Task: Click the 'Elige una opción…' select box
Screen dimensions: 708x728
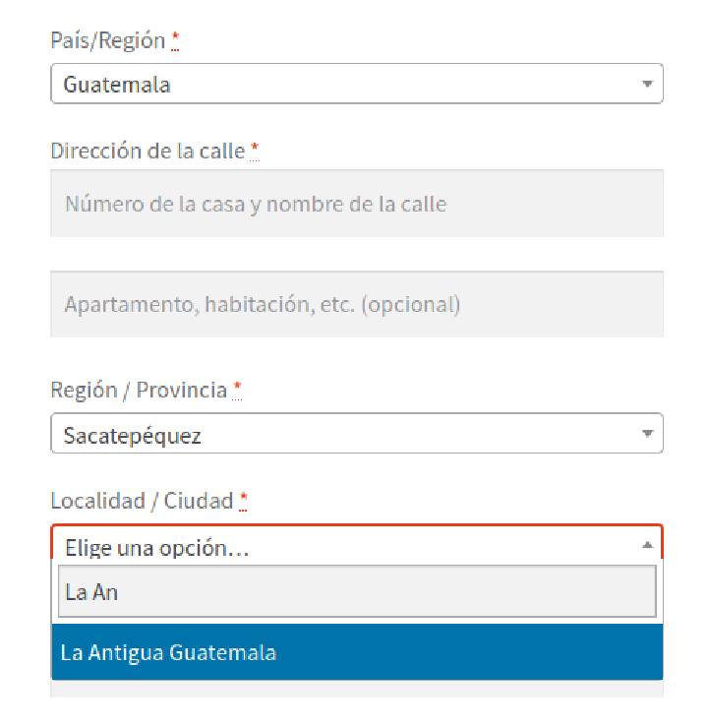Action: [x=357, y=545]
